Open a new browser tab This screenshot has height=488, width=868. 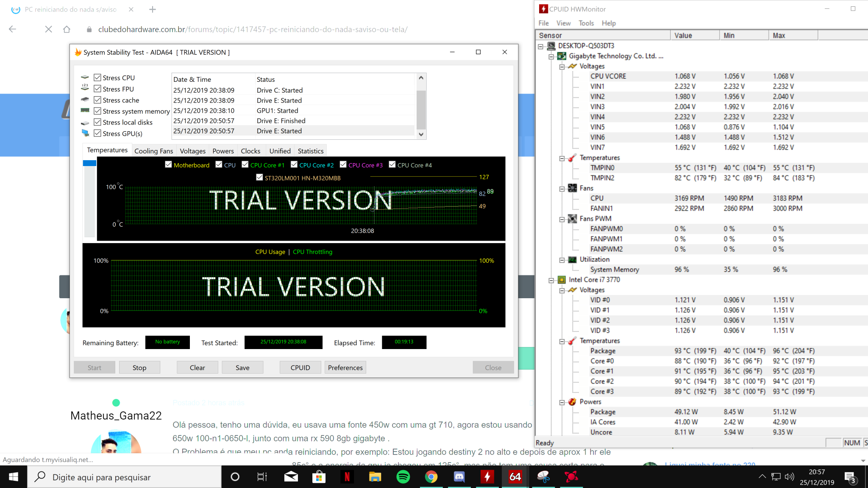(153, 9)
